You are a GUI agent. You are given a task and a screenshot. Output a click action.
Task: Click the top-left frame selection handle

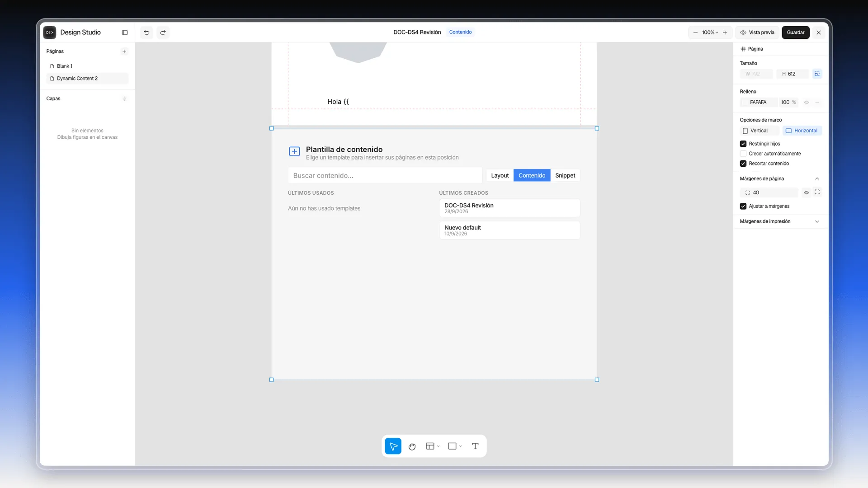point(272,129)
